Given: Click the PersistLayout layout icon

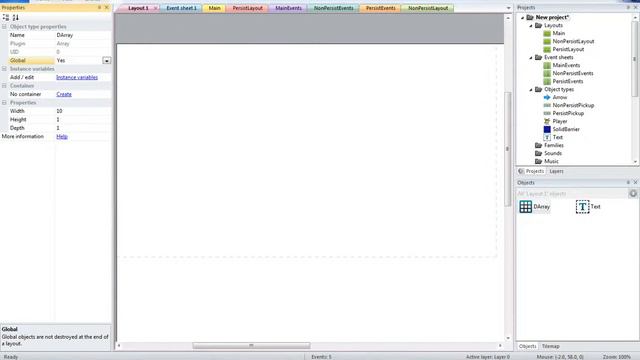Looking at the screenshot, I should point(547,49).
